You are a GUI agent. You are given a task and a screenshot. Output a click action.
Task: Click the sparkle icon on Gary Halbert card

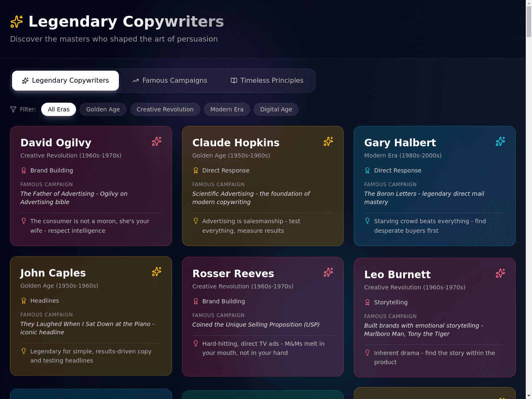point(500,141)
